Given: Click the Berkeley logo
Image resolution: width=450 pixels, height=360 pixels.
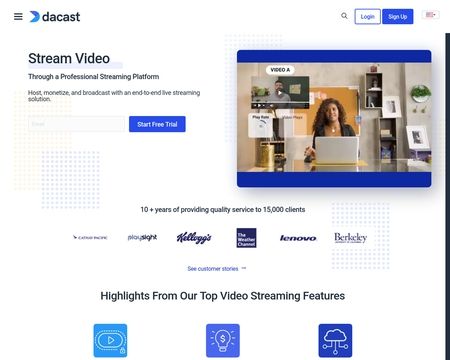Looking at the screenshot, I should [x=350, y=238].
